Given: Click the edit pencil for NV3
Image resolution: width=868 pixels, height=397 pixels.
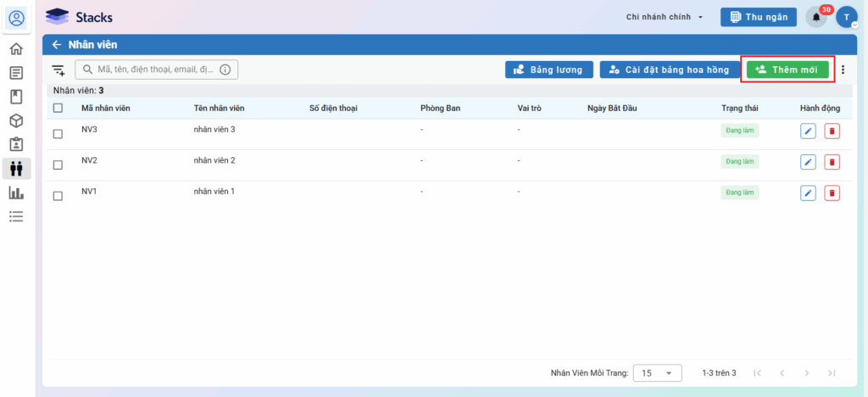Looking at the screenshot, I should click(x=808, y=131).
